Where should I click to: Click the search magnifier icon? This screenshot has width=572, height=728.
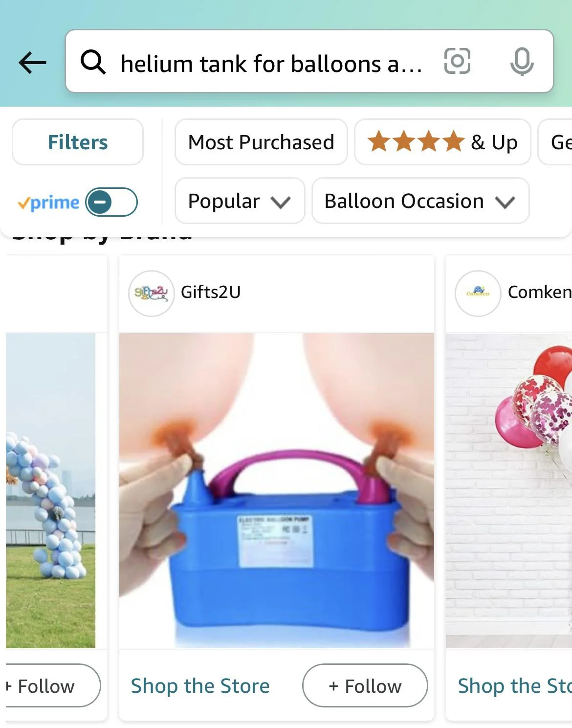pyautogui.click(x=93, y=62)
